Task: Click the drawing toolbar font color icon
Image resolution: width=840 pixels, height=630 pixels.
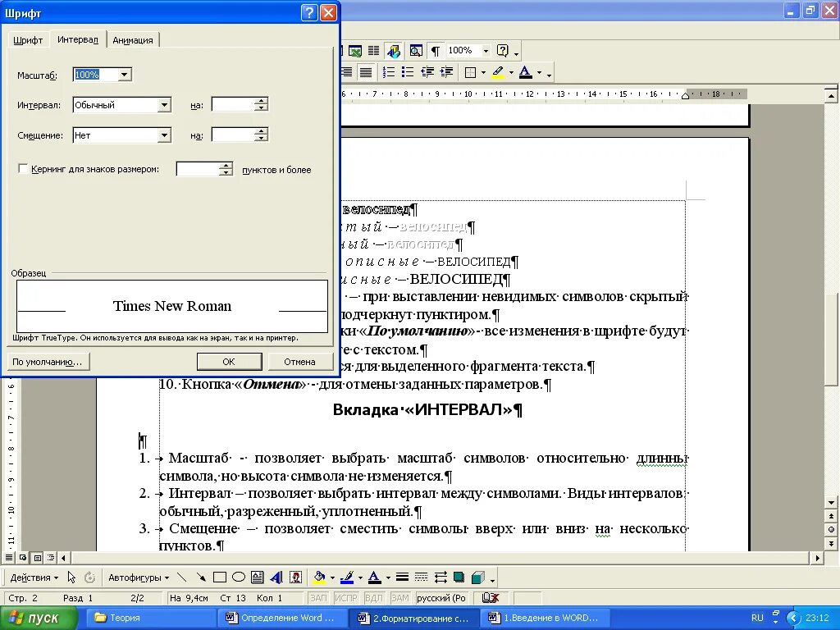Action: (374, 577)
